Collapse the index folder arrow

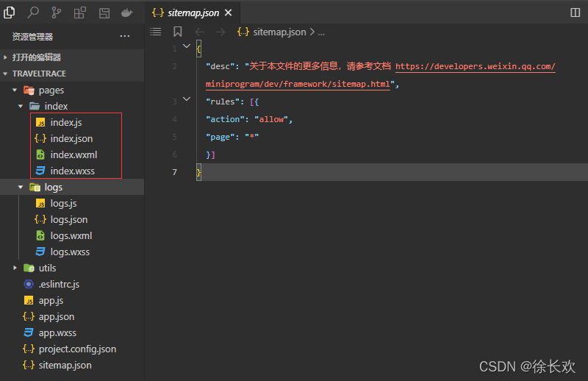(21, 106)
